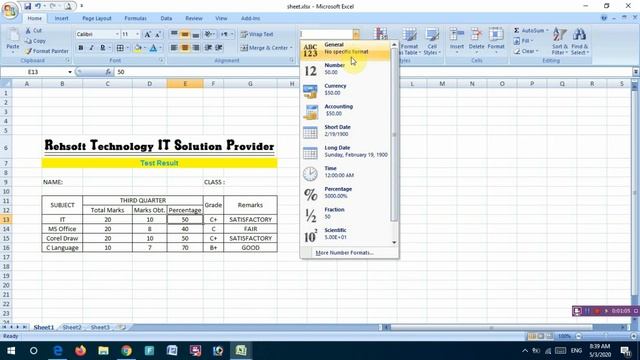The image size is (640, 360).
Task: Select Short Date format option
Action: (x=345, y=132)
